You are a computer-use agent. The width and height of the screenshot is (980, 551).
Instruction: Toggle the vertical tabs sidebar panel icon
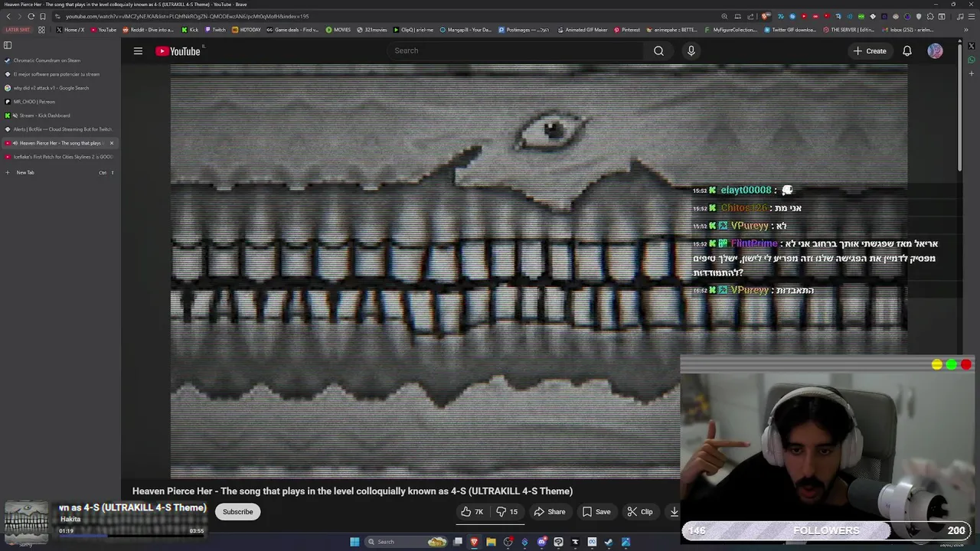tap(8, 45)
